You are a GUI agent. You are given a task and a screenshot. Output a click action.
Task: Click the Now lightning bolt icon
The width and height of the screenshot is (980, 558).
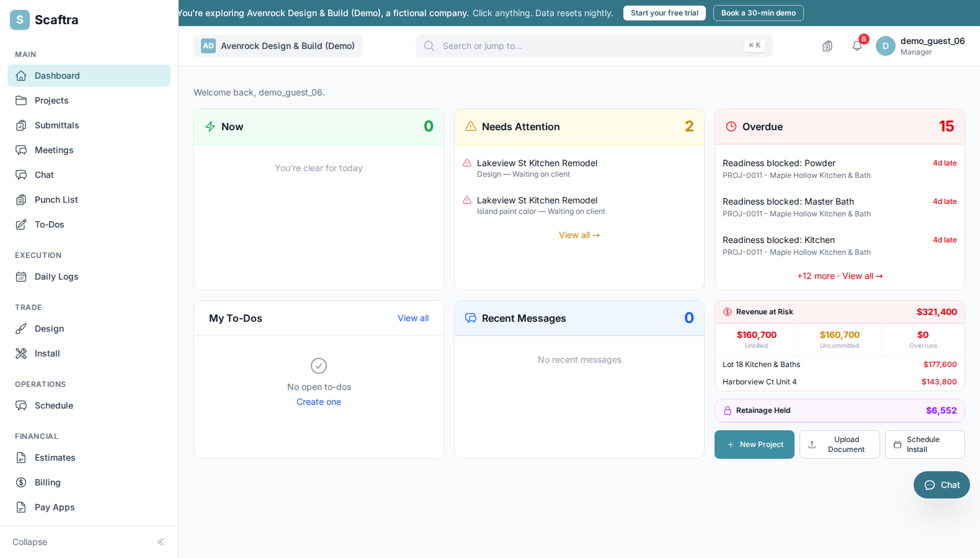[x=210, y=126]
